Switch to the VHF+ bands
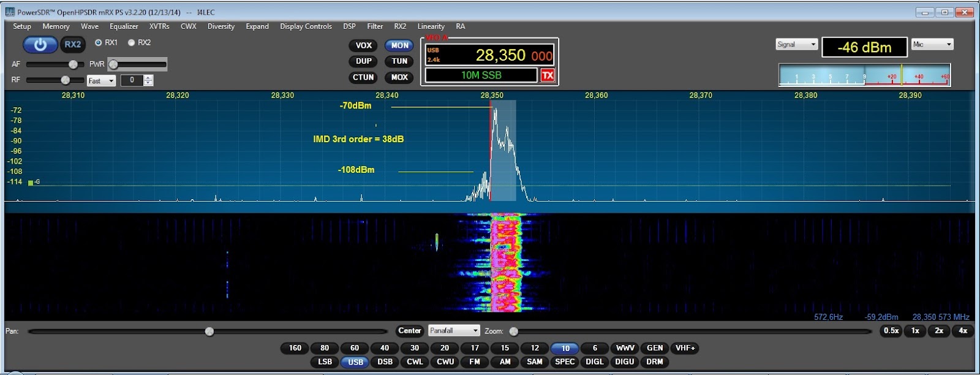The width and height of the screenshot is (980, 375). 685,348
